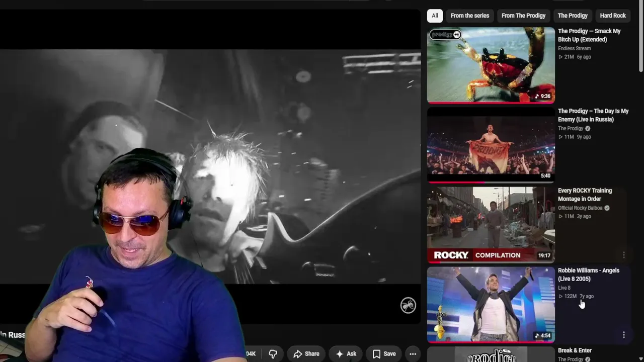Click the 5:40 duration badge

click(x=546, y=176)
